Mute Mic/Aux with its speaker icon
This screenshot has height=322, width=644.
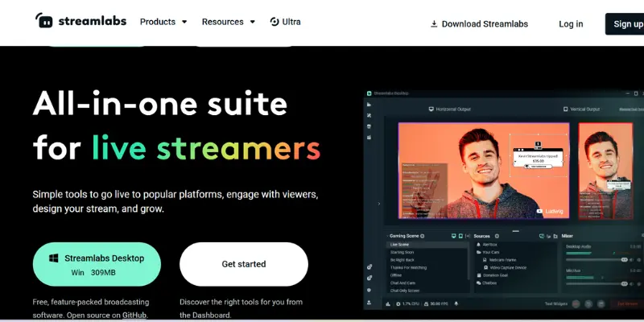(x=633, y=284)
